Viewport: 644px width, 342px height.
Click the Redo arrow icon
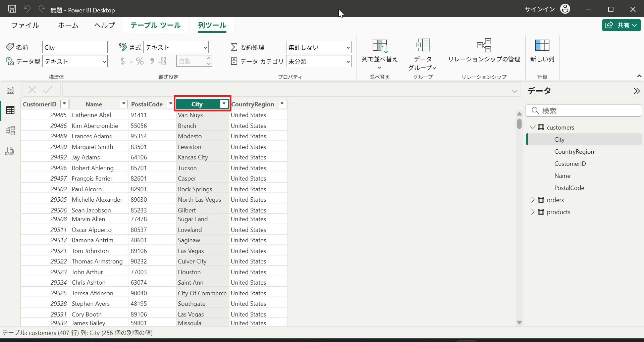(x=42, y=9)
